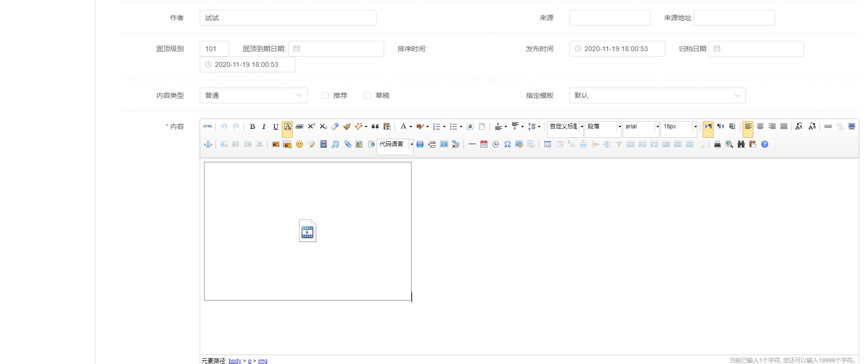
Task: Click the body link in element path
Action: point(235,361)
